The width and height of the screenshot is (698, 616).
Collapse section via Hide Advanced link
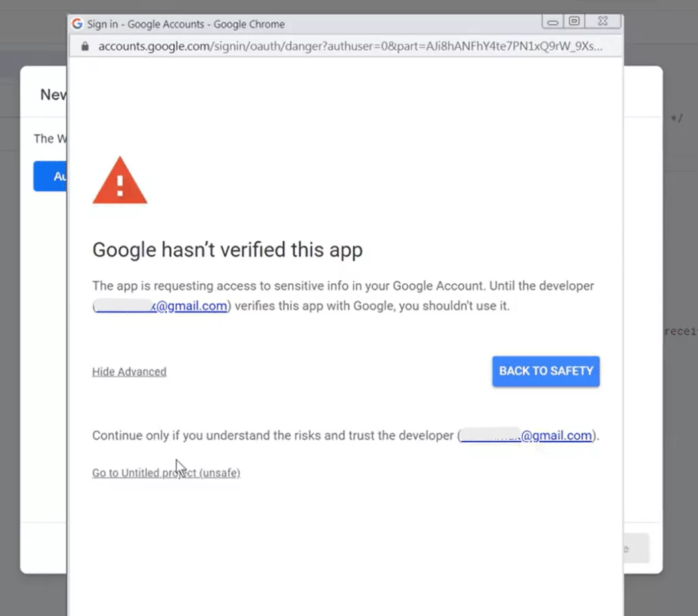click(129, 371)
